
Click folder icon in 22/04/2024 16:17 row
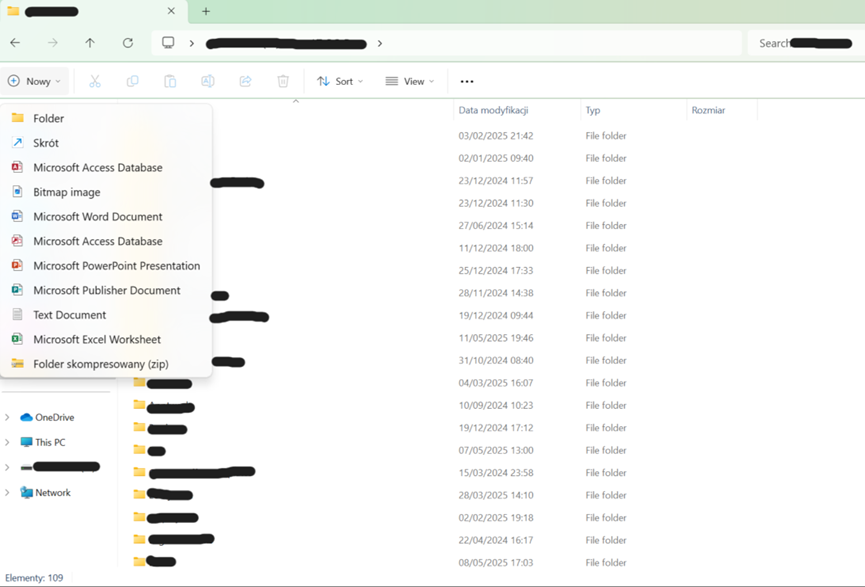click(140, 540)
